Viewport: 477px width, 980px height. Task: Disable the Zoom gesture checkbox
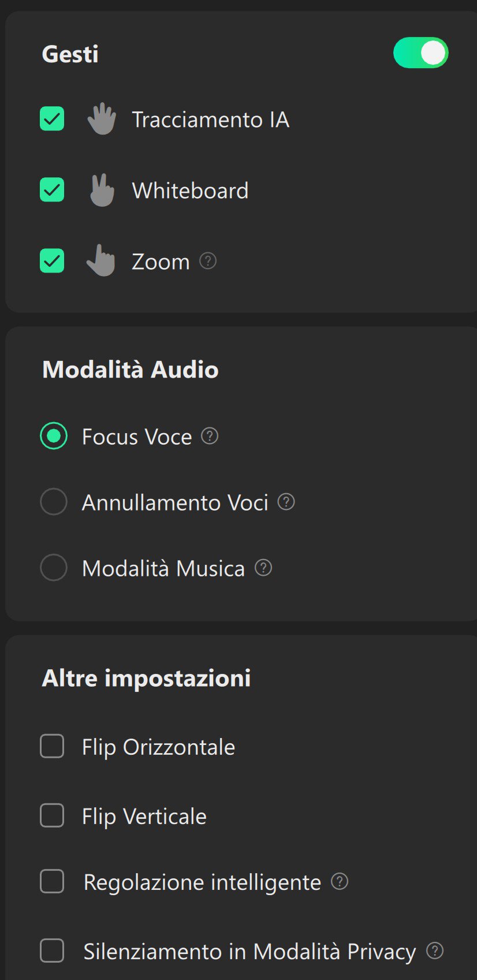[x=52, y=260]
